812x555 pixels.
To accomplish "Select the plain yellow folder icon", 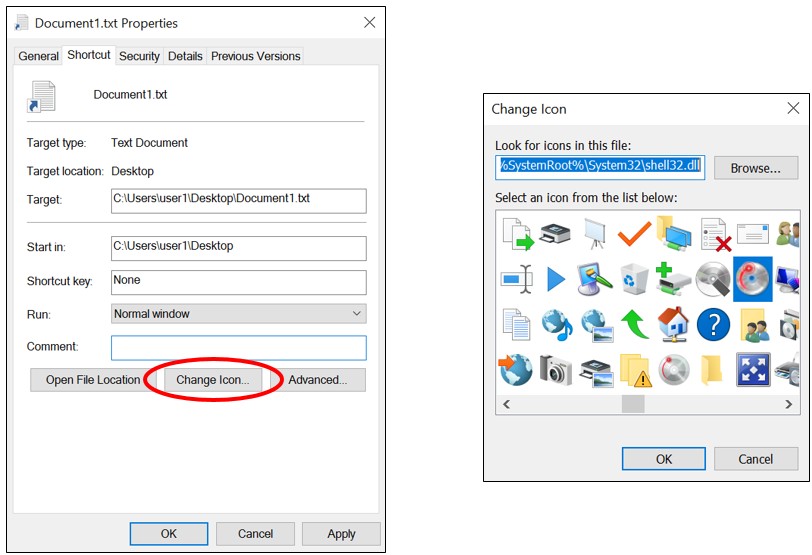I will click(712, 370).
